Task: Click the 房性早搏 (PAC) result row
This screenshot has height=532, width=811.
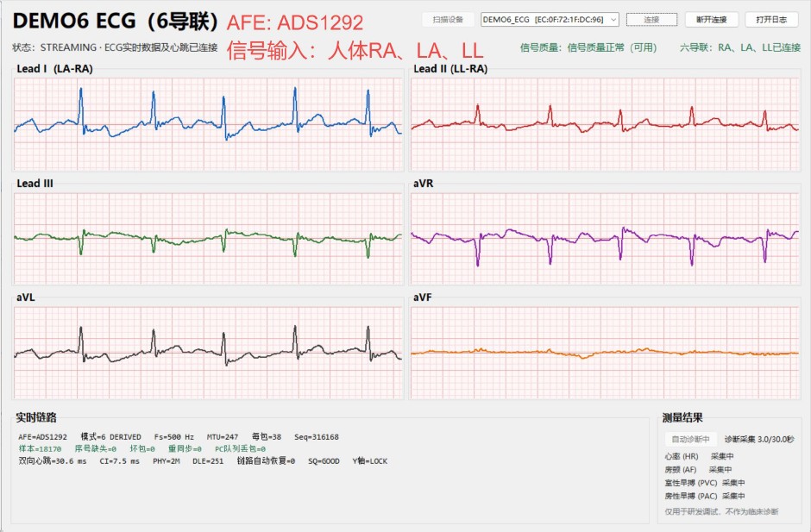Action: 705,496
